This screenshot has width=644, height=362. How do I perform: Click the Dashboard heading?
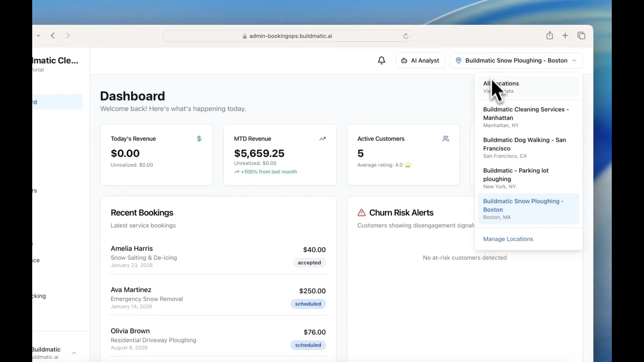click(132, 96)
